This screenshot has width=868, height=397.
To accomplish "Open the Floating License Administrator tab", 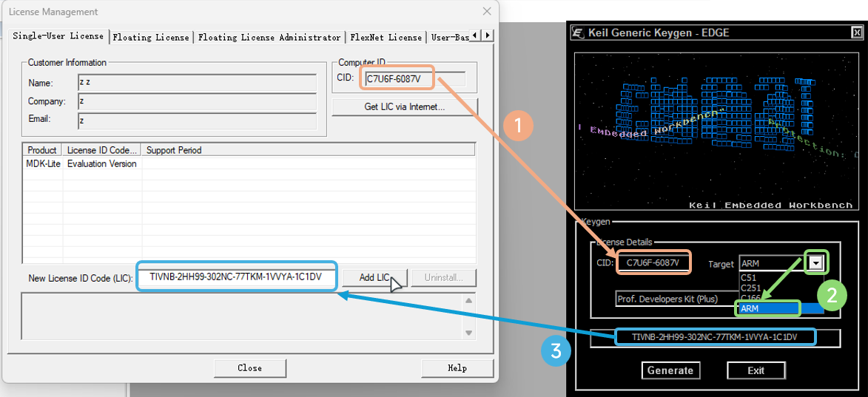I will (x=269, y=37).
